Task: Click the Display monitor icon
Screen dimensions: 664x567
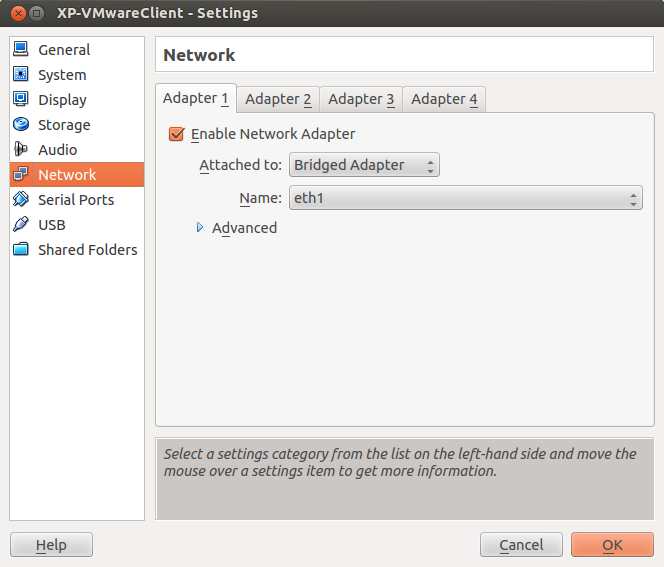Action: point(21,99)
